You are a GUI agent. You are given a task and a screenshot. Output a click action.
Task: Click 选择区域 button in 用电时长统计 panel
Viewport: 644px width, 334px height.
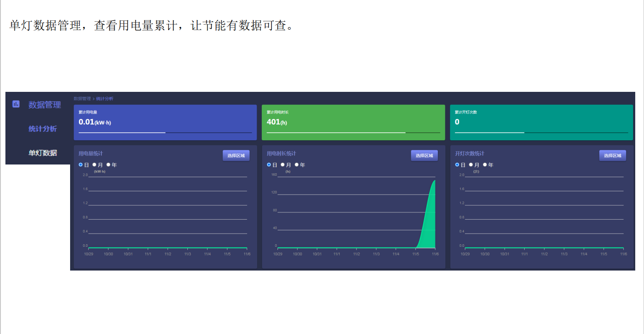[424, 156]
